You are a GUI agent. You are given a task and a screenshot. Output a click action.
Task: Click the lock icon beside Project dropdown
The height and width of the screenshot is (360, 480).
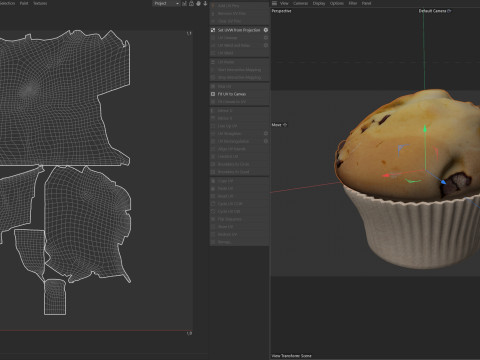click(191, 3)
